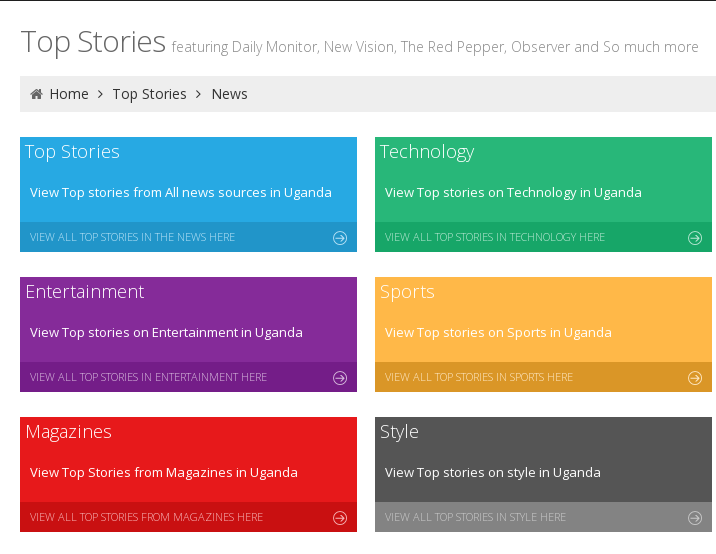This screenshot has height=554, width=716.
Task: Open 'View all top stories from Magazines here'
Action: pos(146,517)
